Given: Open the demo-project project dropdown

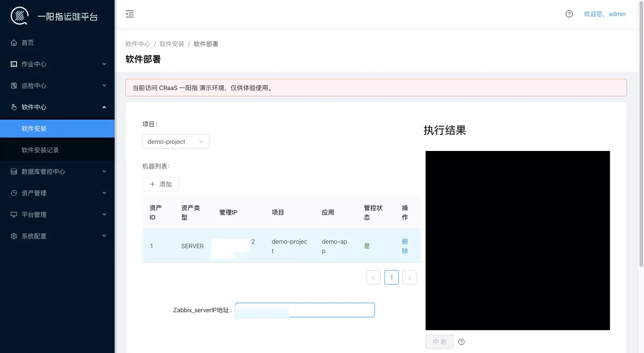Looking at the screenshot, I should (x=176, y=142).
